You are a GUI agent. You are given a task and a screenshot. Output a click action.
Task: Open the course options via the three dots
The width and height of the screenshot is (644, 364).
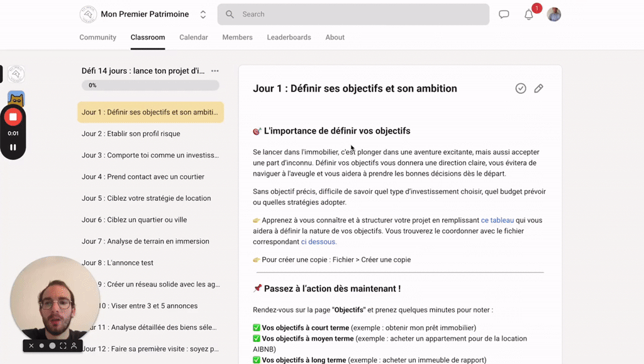click(x=214, y=71)
